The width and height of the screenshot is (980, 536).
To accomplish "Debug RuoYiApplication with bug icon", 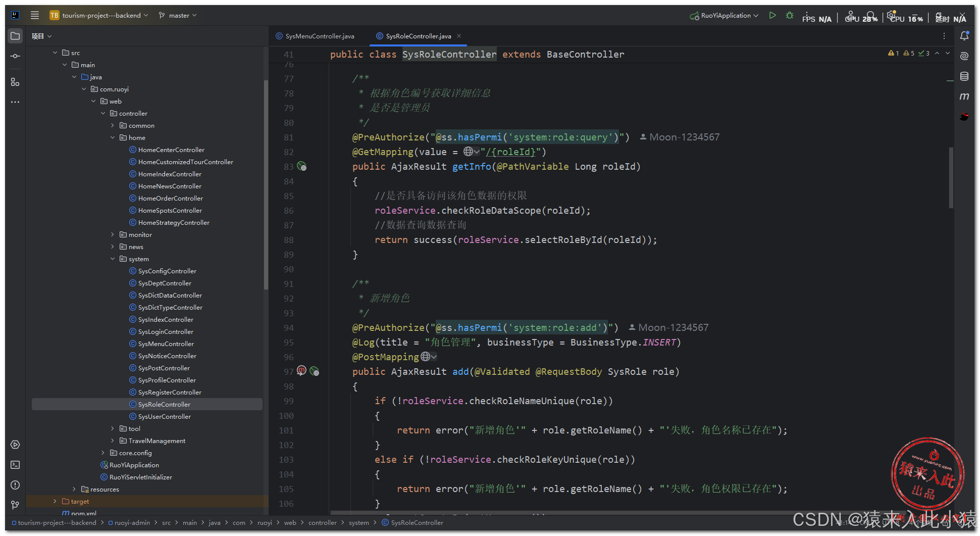I will coord(790,15).
